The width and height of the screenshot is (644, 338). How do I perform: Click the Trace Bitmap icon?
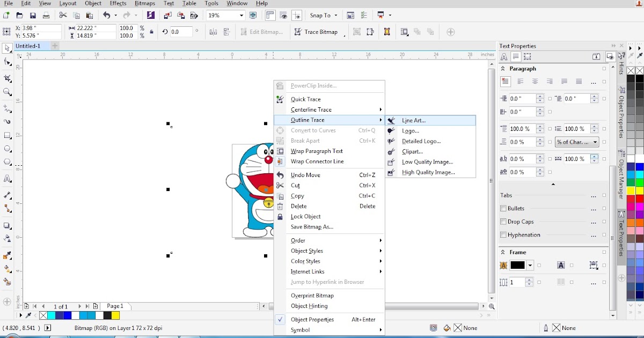(298, 32)
